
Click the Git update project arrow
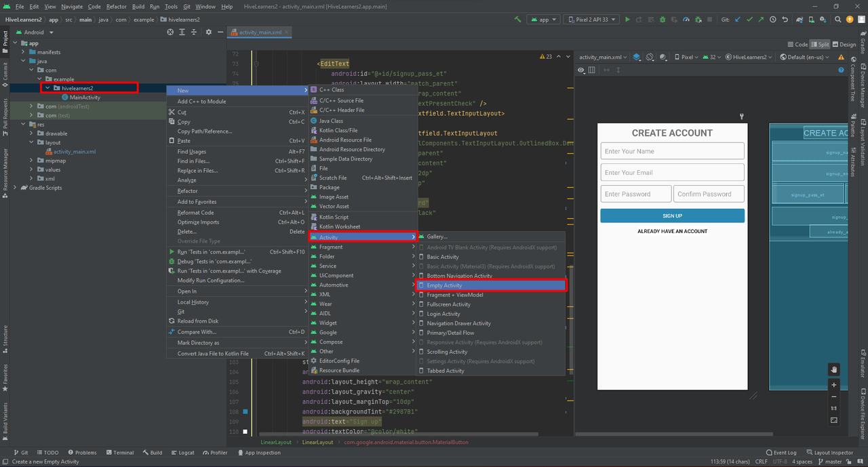pos(738,20)
